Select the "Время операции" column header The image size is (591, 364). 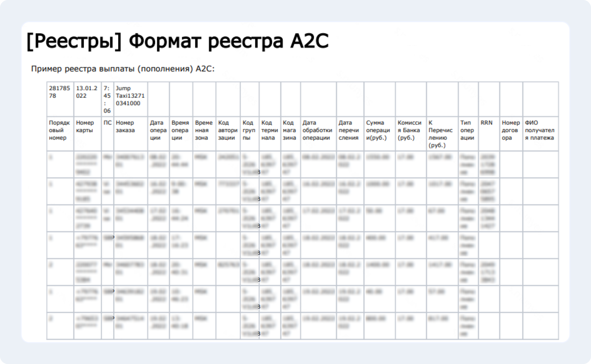point(180,130)
